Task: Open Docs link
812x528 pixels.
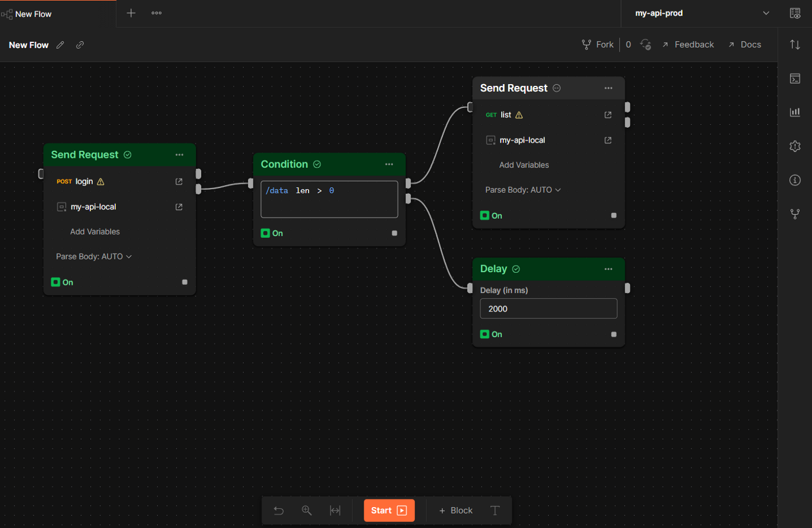Action: point(745,45)
